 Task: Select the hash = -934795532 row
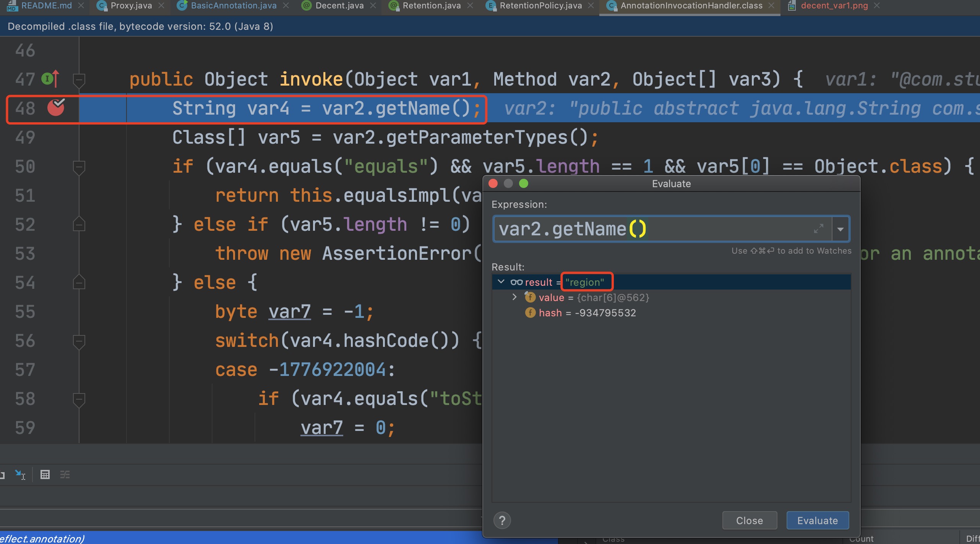[x=672, y=313]
